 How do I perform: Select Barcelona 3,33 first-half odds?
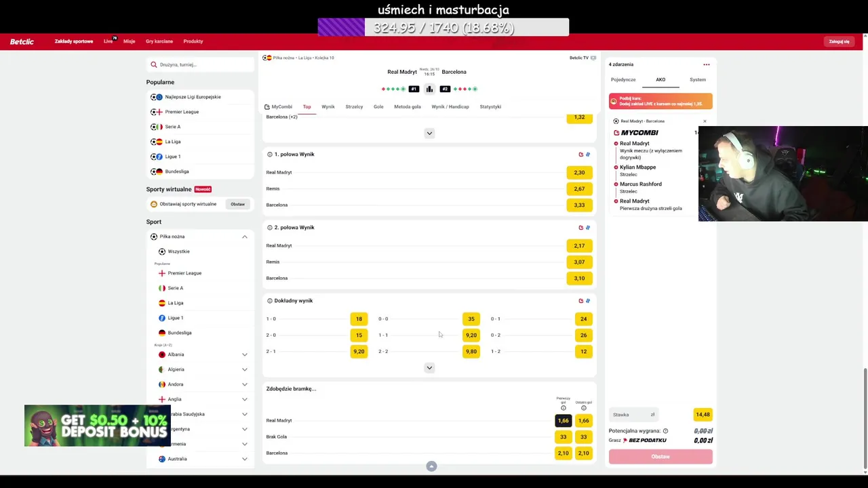pos(579,205)
